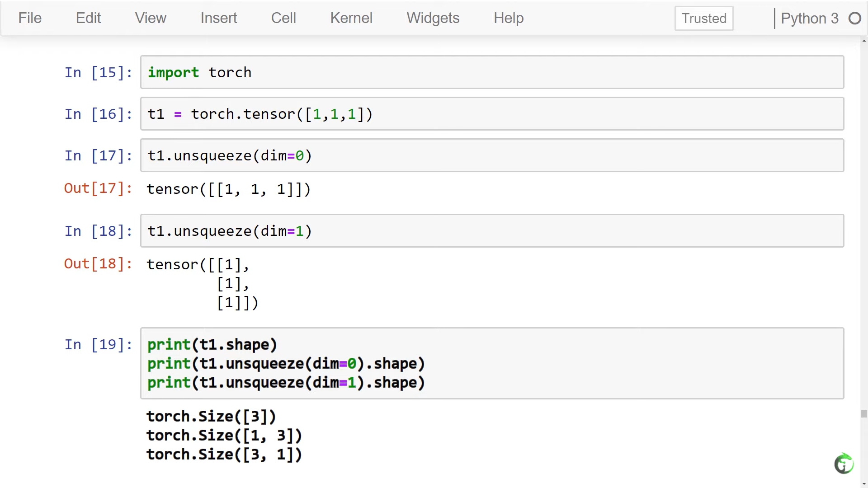Click the print statements cell In [19]
This screenshot has height=488, width=868.
[492, 363]
